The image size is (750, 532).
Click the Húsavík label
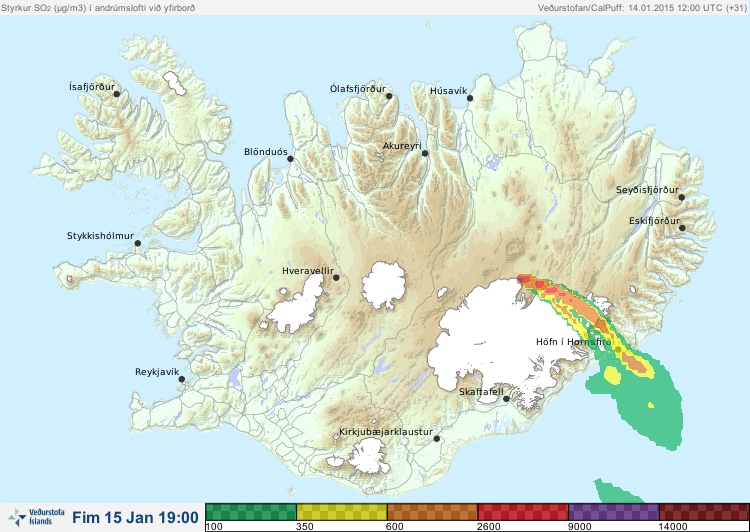coord(448,91)
